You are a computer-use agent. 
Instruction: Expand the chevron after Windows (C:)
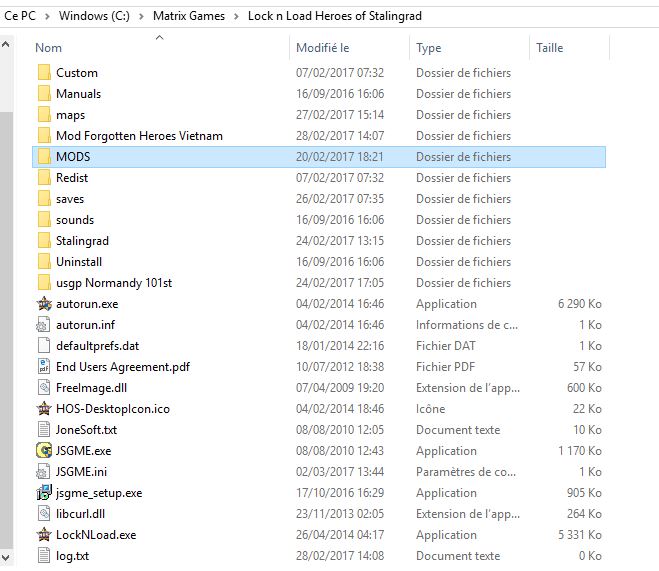tap(141, 16)
